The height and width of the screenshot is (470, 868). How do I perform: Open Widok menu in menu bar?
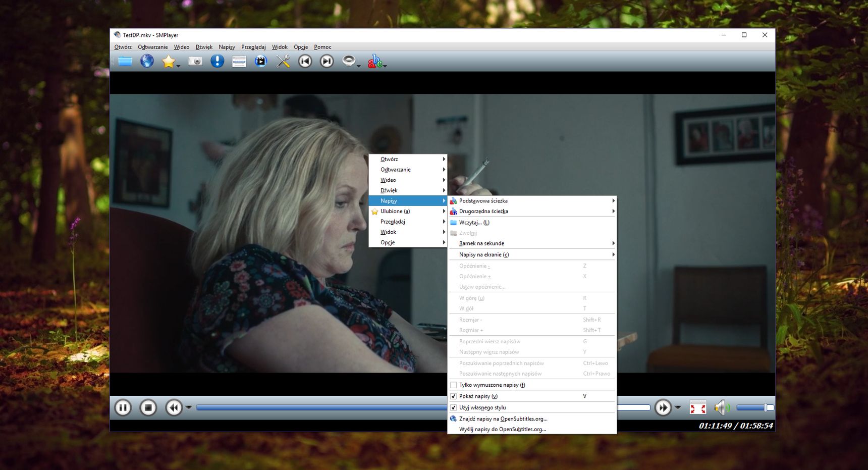pos(280,47)
